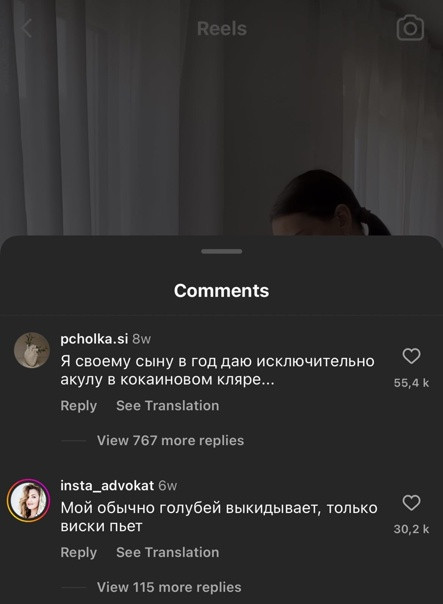Tap the Comments header title
The width and height of the screenshot is (443, 604).
pos(222,290)
